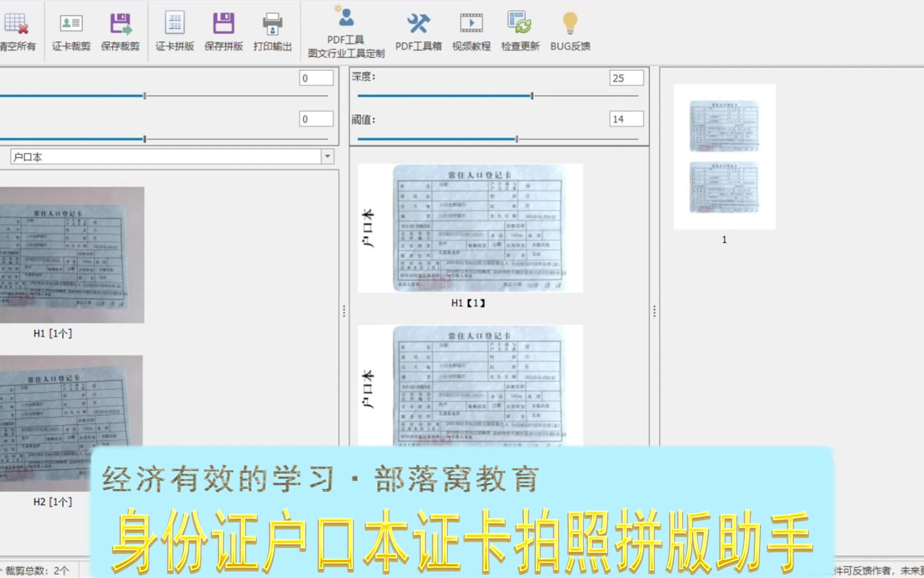The height and width of the screenshot is (578, 924).
Task: Click the 深度 slider handle
Action: [532, 96]
